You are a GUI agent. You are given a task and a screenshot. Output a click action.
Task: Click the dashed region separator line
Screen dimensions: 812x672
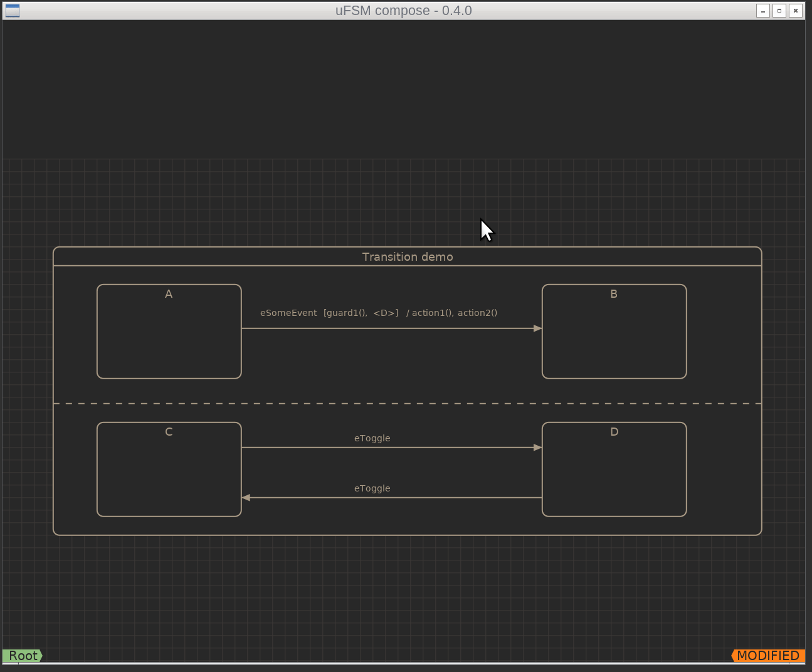[x=408, y=404]
